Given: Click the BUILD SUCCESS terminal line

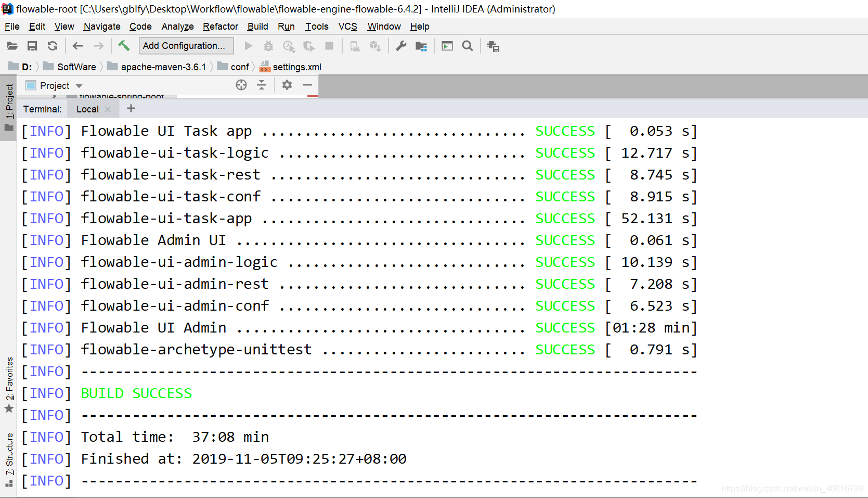Looking at the screenshot, I should point(136,393).
